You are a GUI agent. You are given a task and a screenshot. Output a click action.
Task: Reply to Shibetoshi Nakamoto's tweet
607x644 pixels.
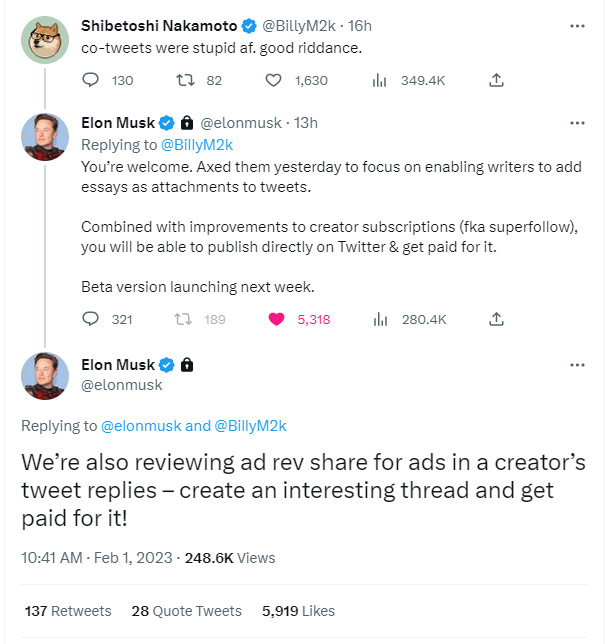(90, 80)
